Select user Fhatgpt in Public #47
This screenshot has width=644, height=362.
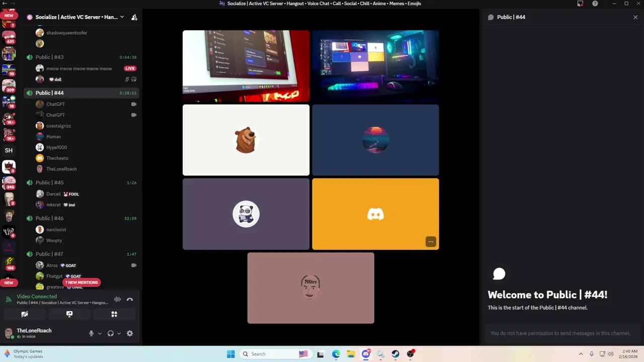click(x=55, y=277)
